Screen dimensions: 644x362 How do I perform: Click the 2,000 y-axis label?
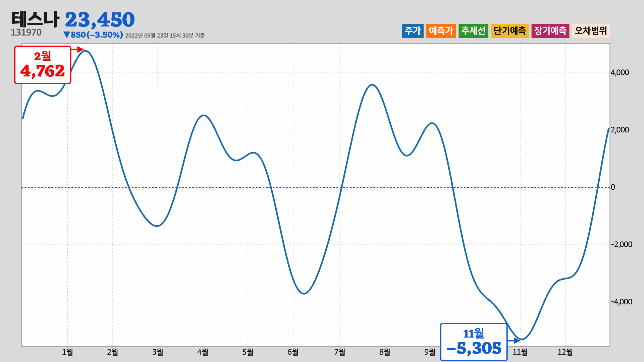coord(620,130)
